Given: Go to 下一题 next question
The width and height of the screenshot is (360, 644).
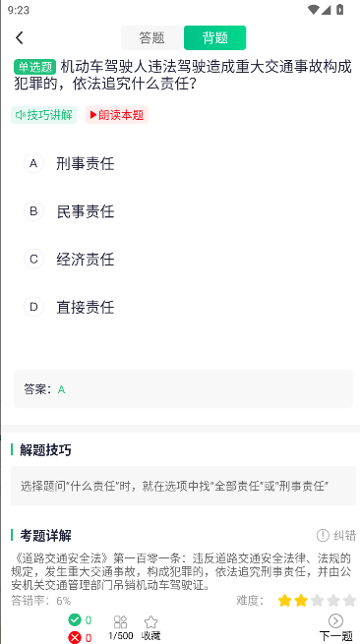Looking at the screenshot, I should pos(335,627).
